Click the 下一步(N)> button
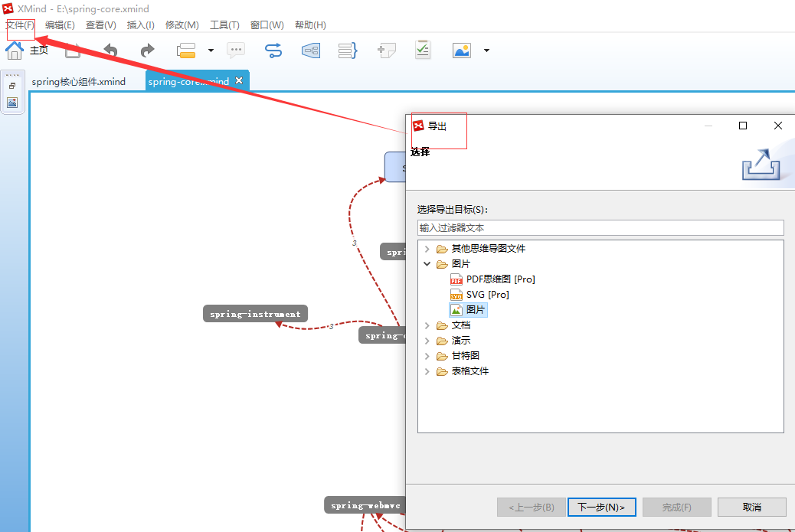This screenshot has width=795, height=532. (x=601, y=507)
